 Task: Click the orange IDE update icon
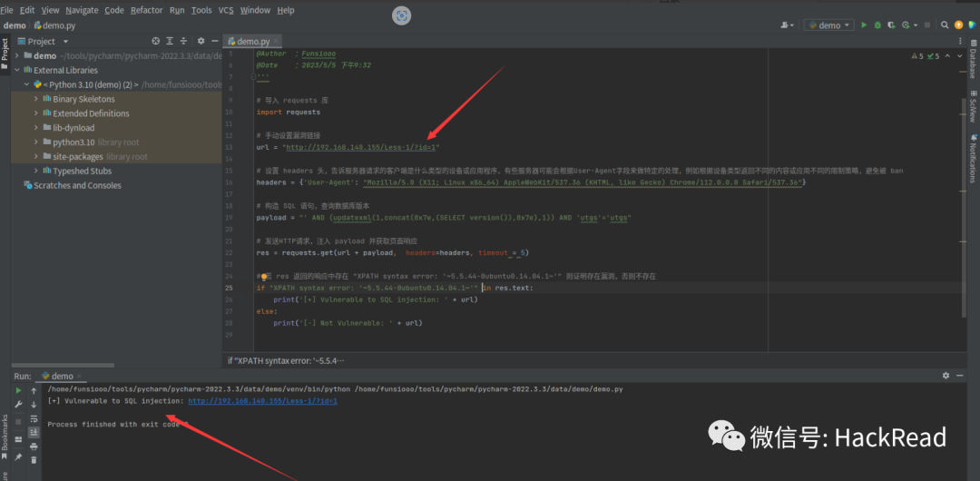pyautogui.click(x=959, y=25)
